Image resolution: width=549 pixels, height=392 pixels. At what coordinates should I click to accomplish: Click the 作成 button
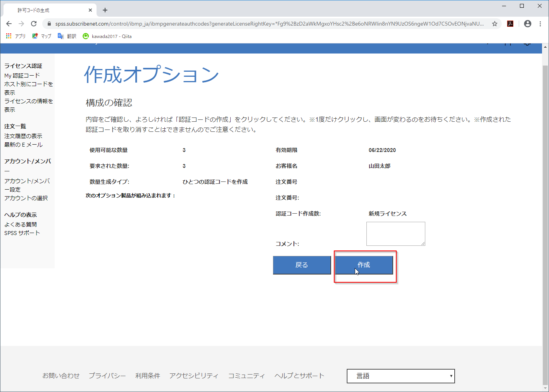[364, 265]
